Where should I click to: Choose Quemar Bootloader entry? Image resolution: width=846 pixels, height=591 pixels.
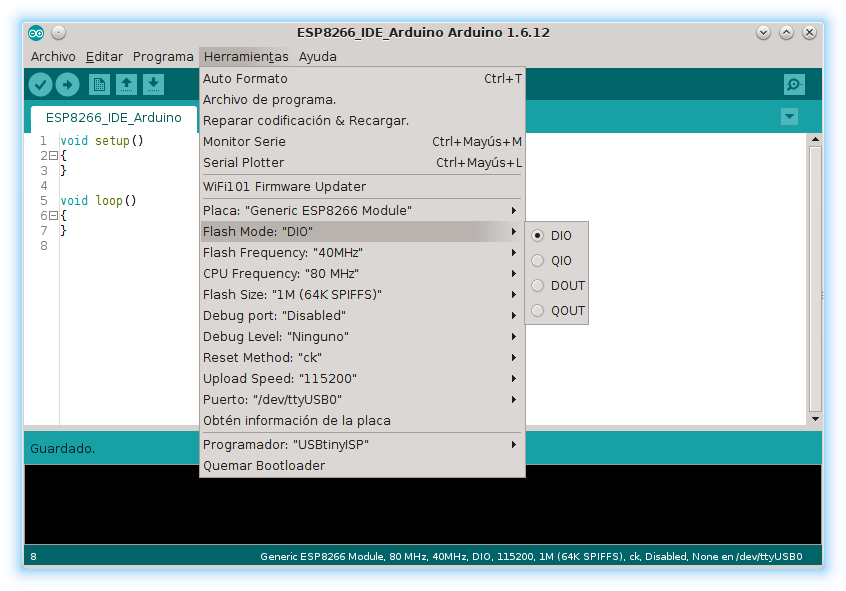click(362, 466)
